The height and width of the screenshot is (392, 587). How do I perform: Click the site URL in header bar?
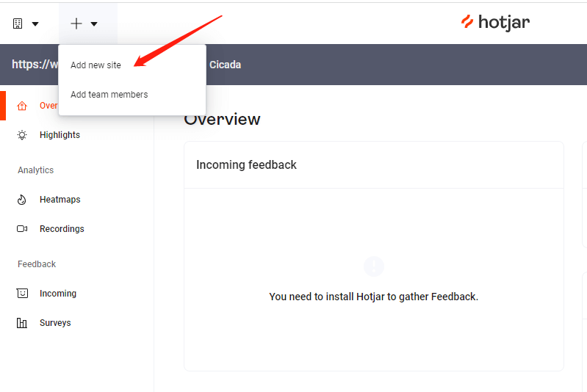(35, 65)
